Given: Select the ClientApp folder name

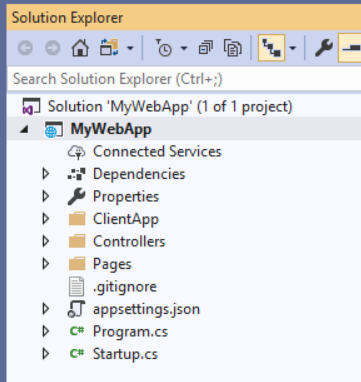Looking at the screenshot, I should 126,219.
